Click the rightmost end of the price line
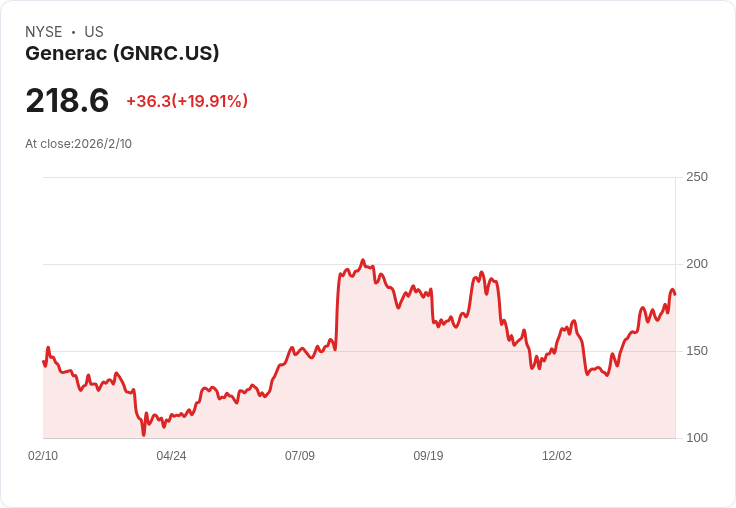 coord(675,293)
